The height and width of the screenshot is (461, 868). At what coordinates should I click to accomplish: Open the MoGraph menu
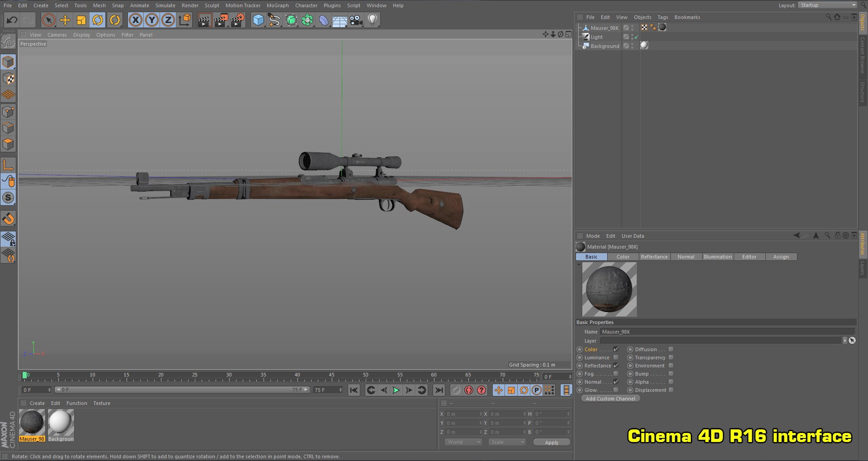click(x=278, y=5)
